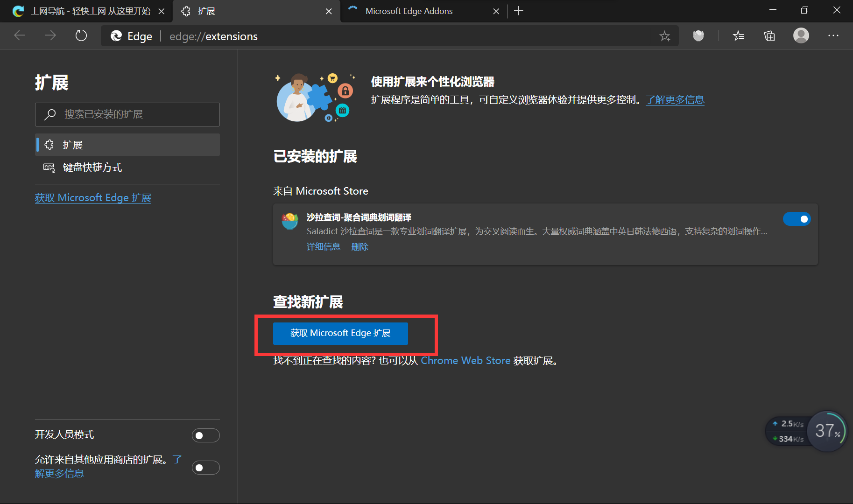Restore down the Edge window
Image resolution: width=853 pixels, height=504 pixels.
point(804,10)
